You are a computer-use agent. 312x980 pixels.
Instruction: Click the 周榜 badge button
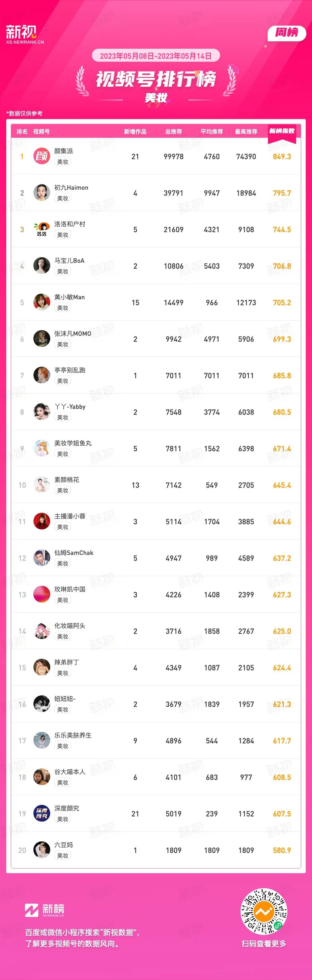pos(286,33)
